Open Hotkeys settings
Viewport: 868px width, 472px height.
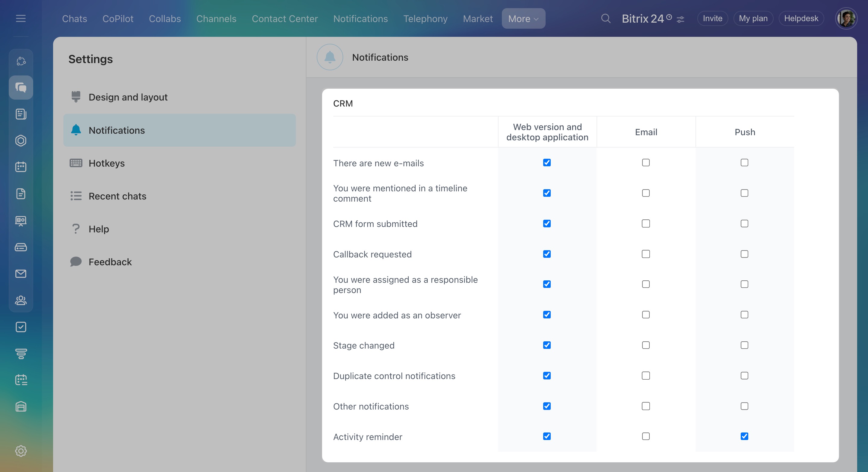(179, 163)
